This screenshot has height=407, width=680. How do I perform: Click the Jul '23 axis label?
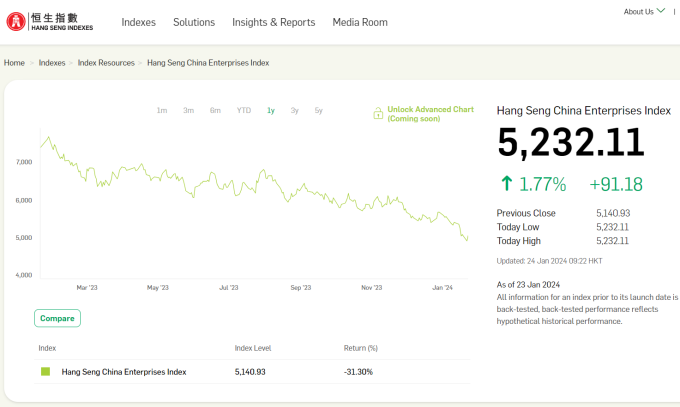(229, 287)
